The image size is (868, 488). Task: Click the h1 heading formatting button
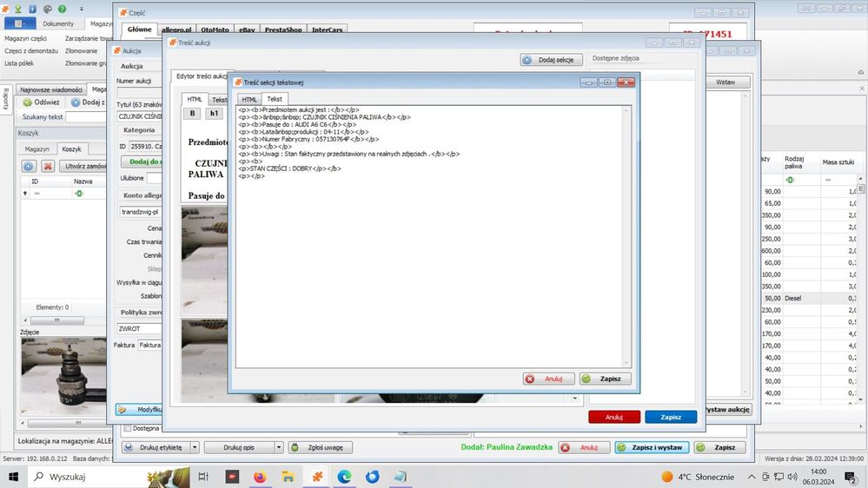[x=215, y=114]
